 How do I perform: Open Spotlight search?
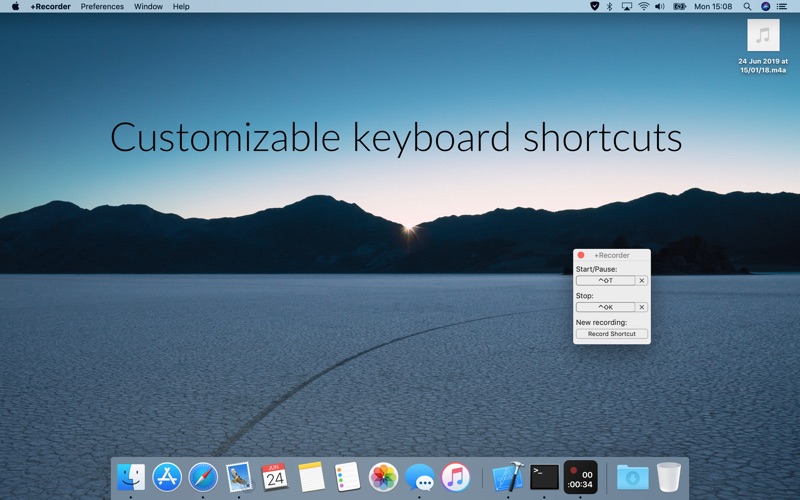pyautogui.click(x=747, y=6)
